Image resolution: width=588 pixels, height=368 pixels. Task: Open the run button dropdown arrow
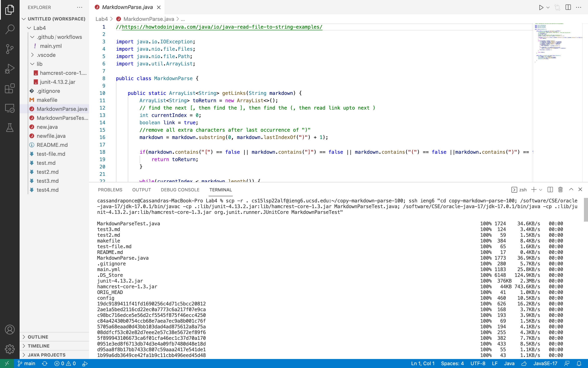(548, 7)
